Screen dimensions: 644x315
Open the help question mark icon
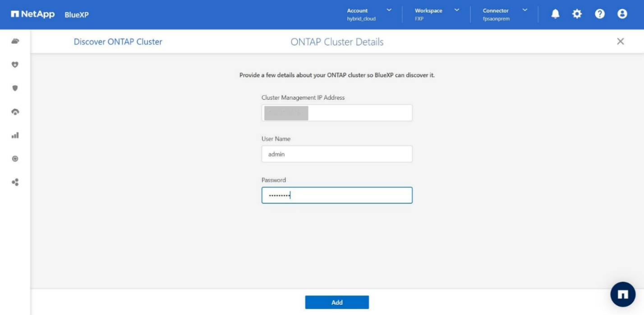pyautogui.click(x=599, y=14)
